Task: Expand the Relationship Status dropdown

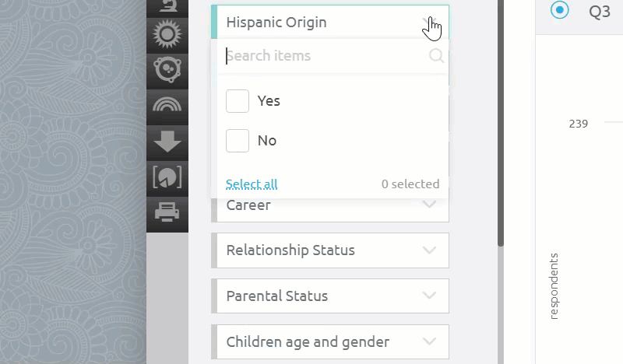Action: pos(330,250)
